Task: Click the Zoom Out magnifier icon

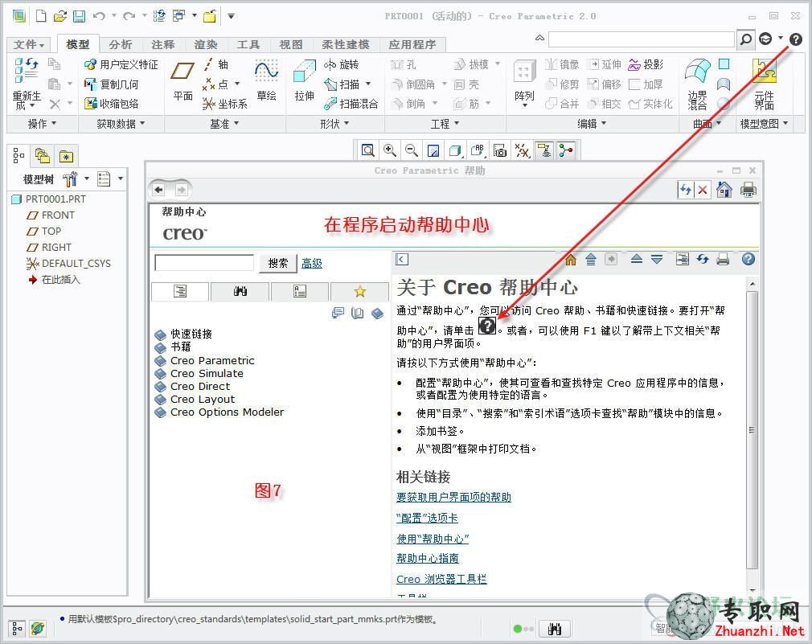Action: click(x=412, y=150)
